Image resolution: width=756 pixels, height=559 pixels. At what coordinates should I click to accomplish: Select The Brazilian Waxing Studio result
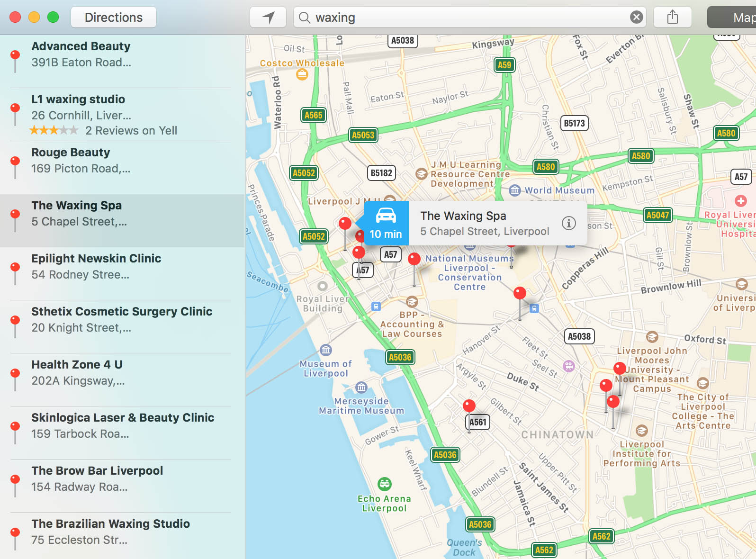pos(122,536)
